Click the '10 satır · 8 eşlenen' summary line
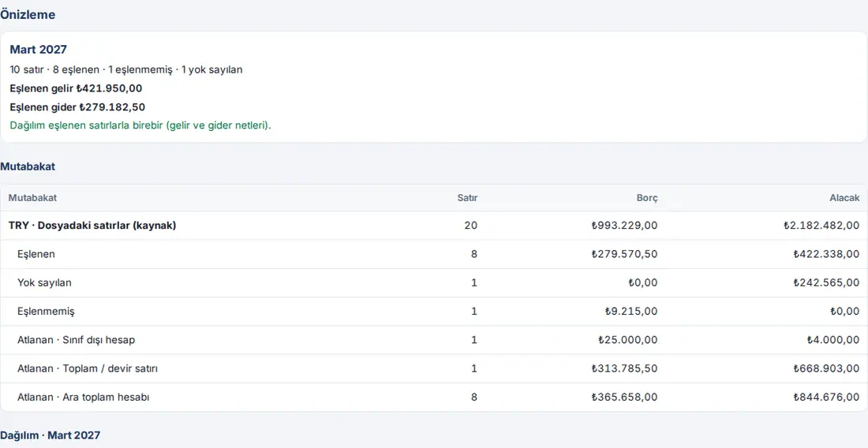Screen dimensions: 868x448 (x=126, y=69)
